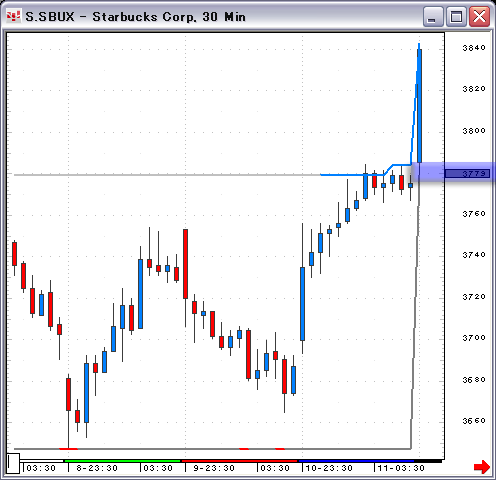Click the 3800 price axis label

[x=474, y=131]
